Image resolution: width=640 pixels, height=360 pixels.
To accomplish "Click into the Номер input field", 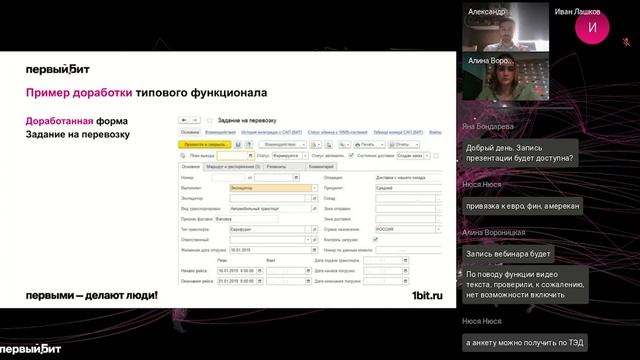I will click(x=228, y=178).
